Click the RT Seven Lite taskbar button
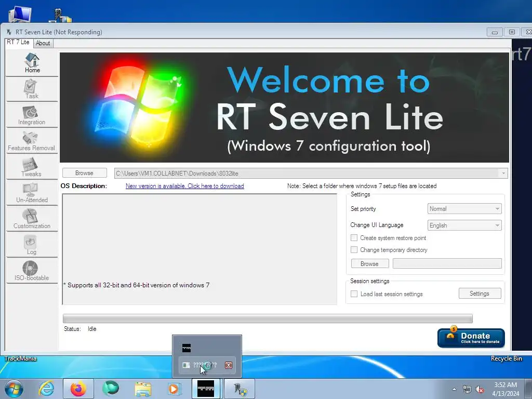 [x=240, y=389]
